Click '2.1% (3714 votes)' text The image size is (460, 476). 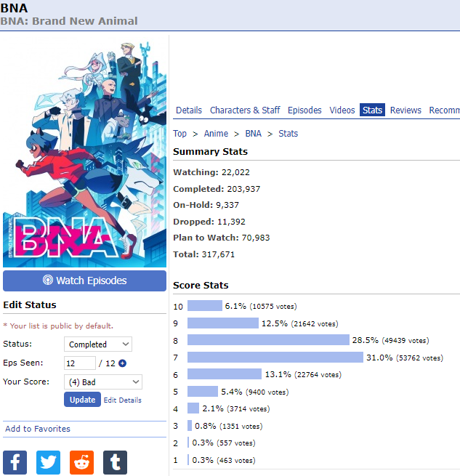click(236, 408)
